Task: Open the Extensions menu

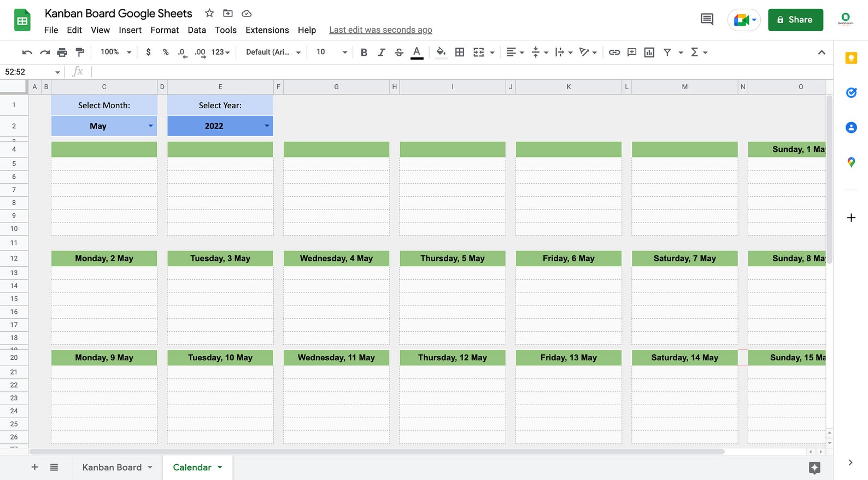Action: point(267,30)
